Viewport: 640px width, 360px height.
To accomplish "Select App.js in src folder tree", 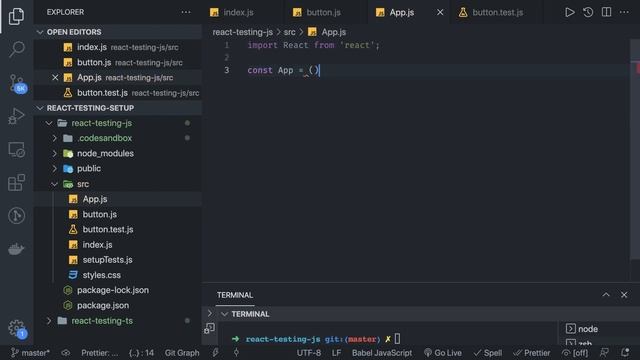I will [x=118, y=199].
